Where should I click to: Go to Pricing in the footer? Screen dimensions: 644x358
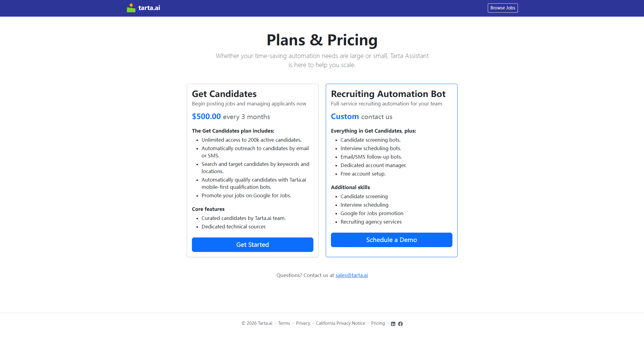(378, 323)
